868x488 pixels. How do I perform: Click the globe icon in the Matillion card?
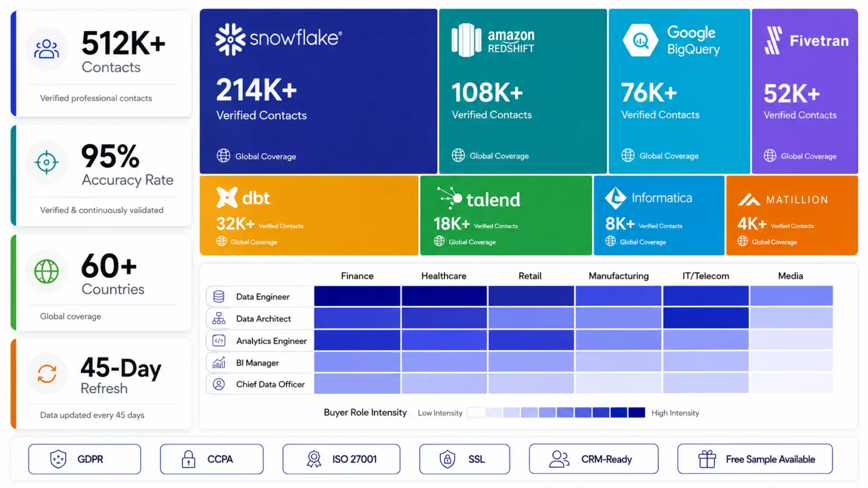point(743,241)
